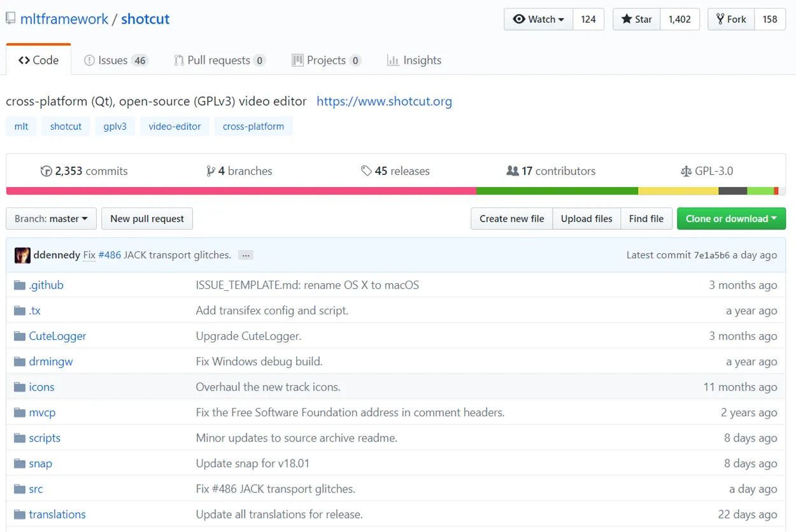This screenshot has height=532, width=796.
Task: Open the 'Fix Windows debug build.' commit message
Action: 259,361
